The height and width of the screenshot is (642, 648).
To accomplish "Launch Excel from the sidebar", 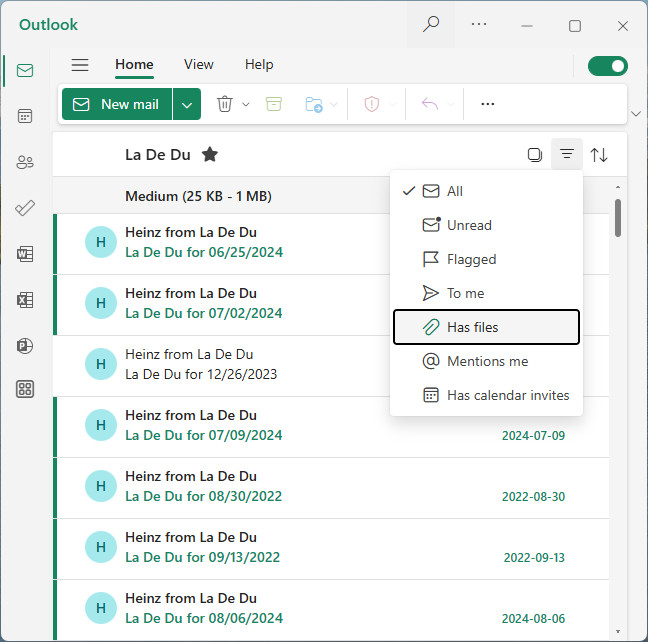I will pos(25,300).
